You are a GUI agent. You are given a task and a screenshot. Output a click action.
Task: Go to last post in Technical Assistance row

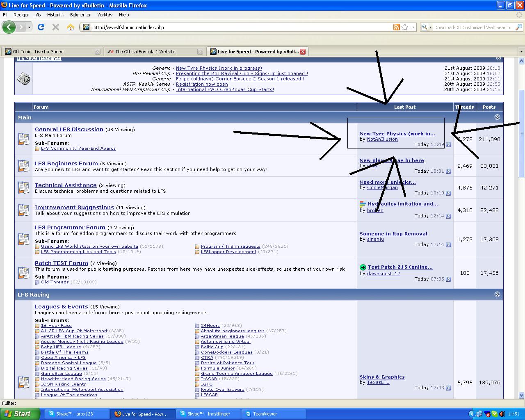[x=448, y=193]
